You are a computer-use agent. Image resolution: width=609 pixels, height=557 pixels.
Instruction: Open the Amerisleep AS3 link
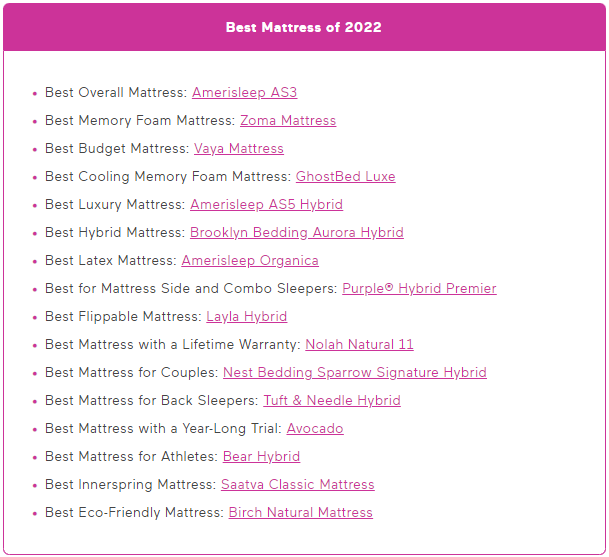244,92
